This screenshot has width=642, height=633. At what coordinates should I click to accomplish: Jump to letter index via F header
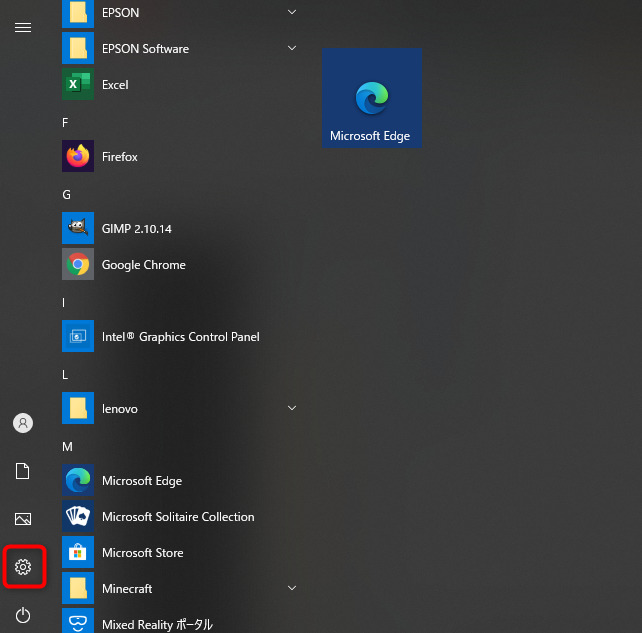pos(65,123)
